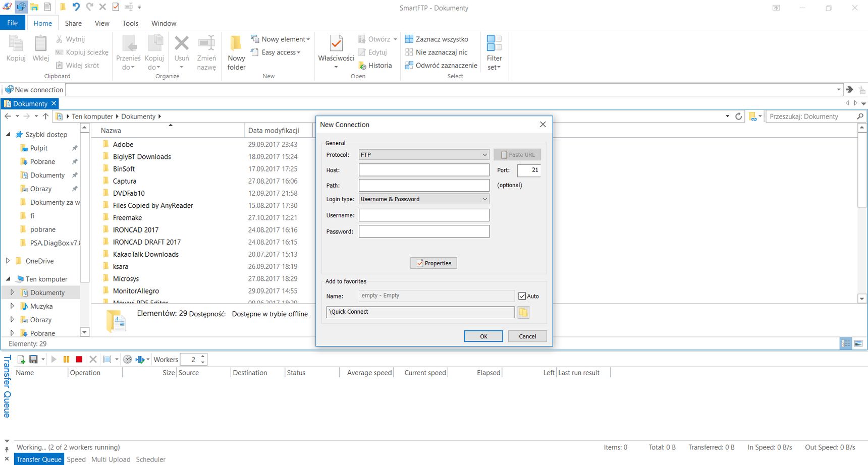This screenshot has width=868, height=465.
Task: Open the dropdown arrow beside the save queue icon
Action: click(43, 360)
